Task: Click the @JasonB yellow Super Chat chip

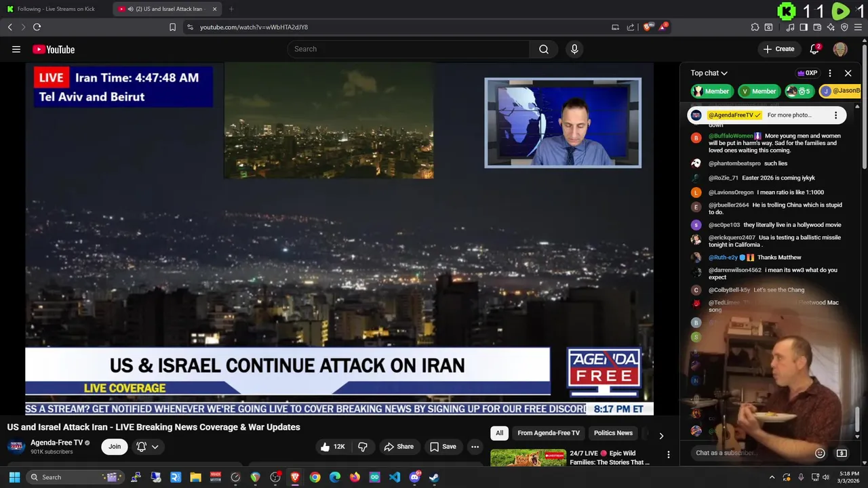Action: pos(840,91)
